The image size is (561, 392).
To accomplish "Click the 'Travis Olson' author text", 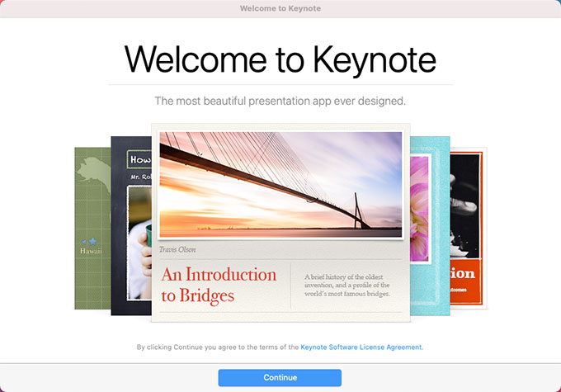I will point(177,249).
